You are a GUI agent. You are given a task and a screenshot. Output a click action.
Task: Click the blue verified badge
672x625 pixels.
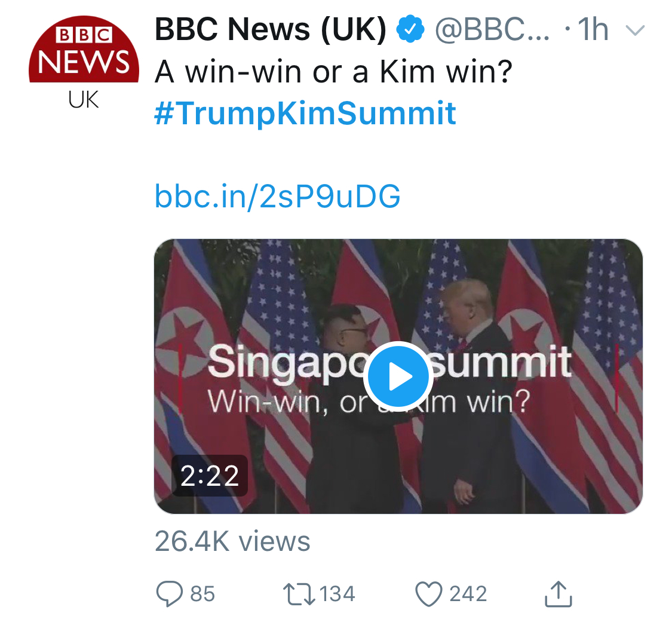tap(410, 29)
